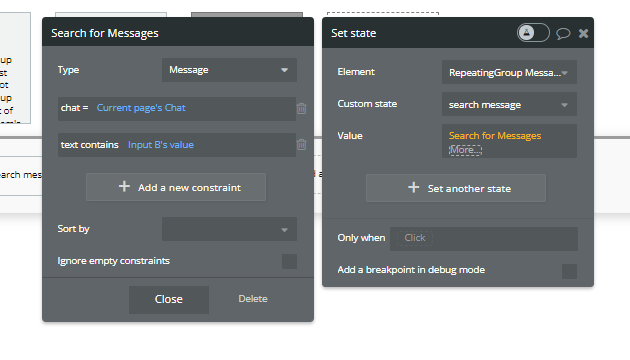Screen dimensions: 630x360
Task: Close the Set state panel
Action: tap(583, 33)
